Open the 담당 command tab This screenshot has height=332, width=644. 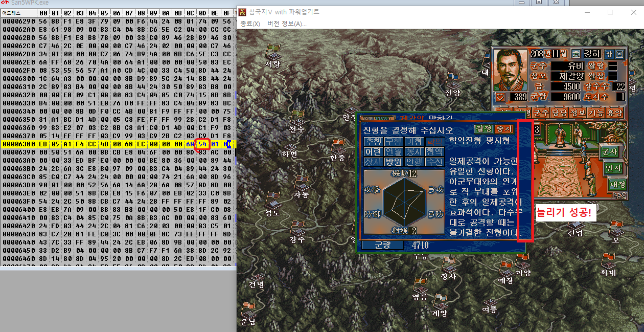click(x=559, y=113)
